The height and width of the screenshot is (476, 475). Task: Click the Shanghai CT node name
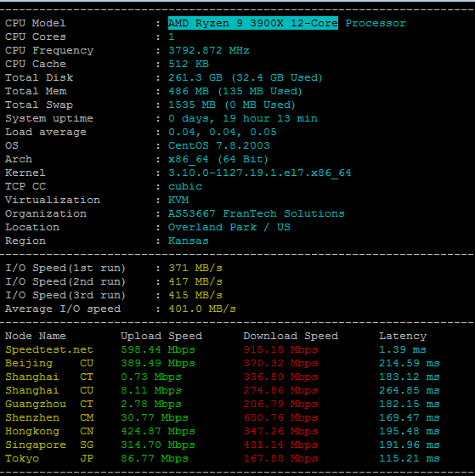(49, 377)
